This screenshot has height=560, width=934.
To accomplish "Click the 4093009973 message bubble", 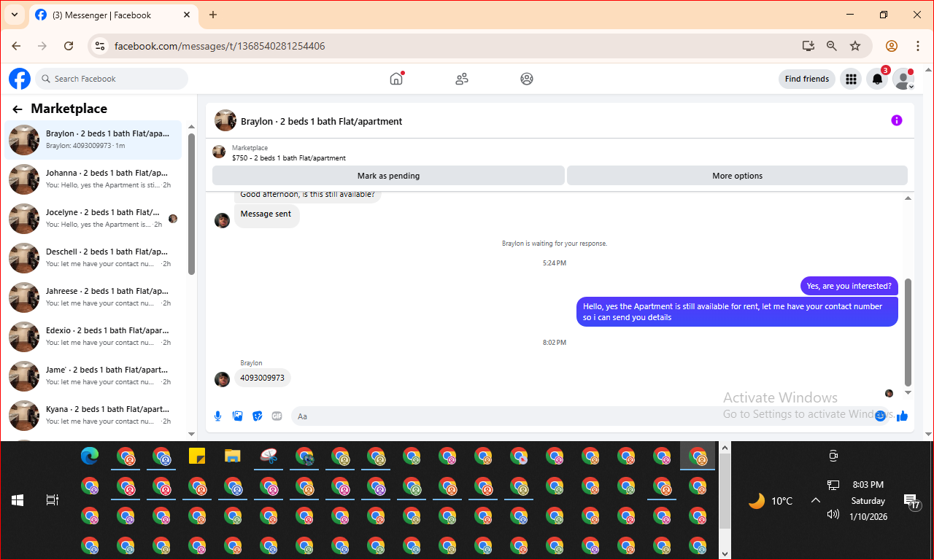I will click(263, 378).
